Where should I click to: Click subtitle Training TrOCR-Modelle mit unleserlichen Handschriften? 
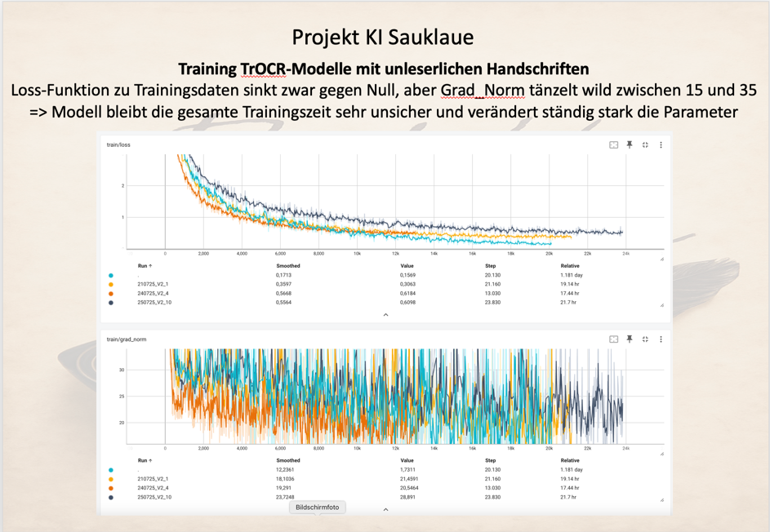[384, 69]
